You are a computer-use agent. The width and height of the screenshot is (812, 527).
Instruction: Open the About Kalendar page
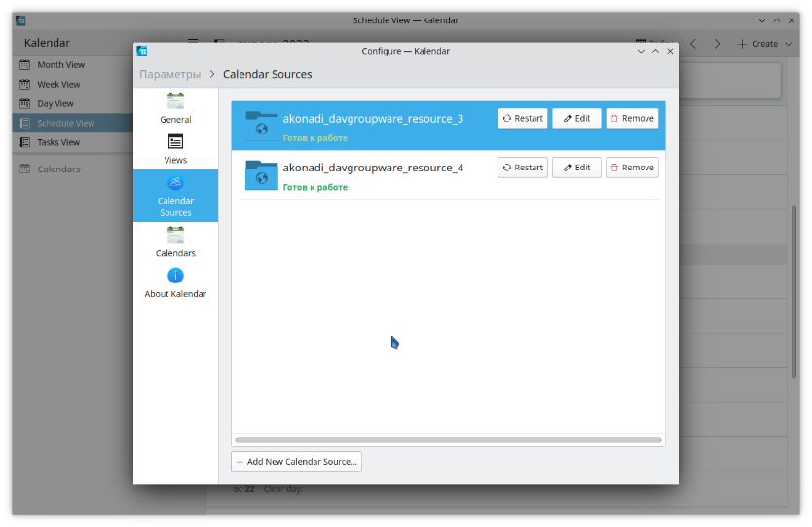click(x=175, y=282)
